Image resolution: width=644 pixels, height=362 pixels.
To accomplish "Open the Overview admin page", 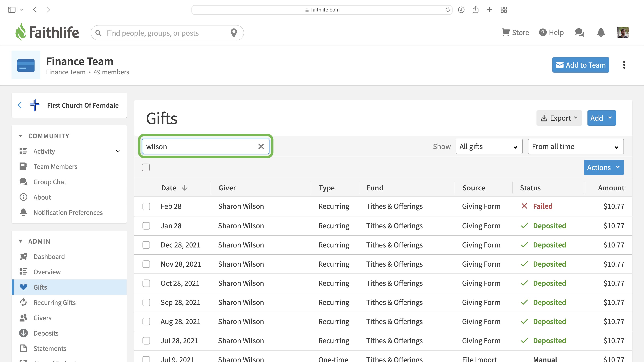I will point(47,272).
